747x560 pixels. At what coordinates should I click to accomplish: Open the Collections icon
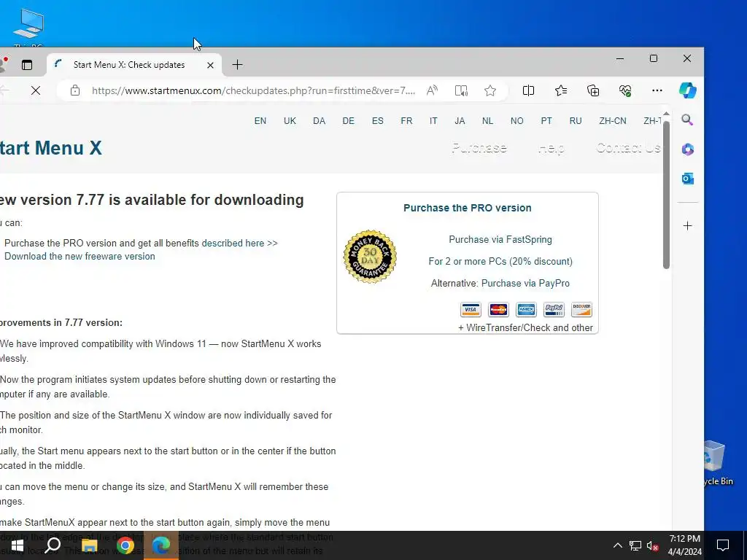pos(593,90)
